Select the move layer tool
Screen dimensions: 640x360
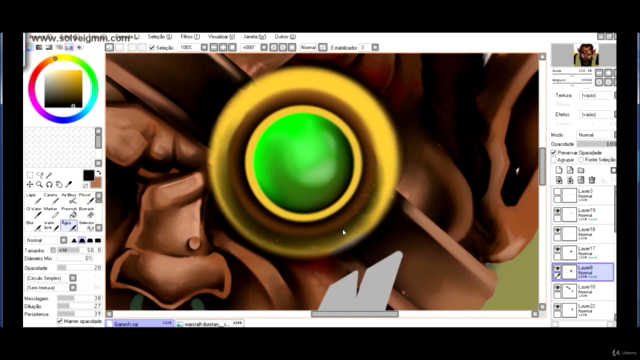point(30,184)
